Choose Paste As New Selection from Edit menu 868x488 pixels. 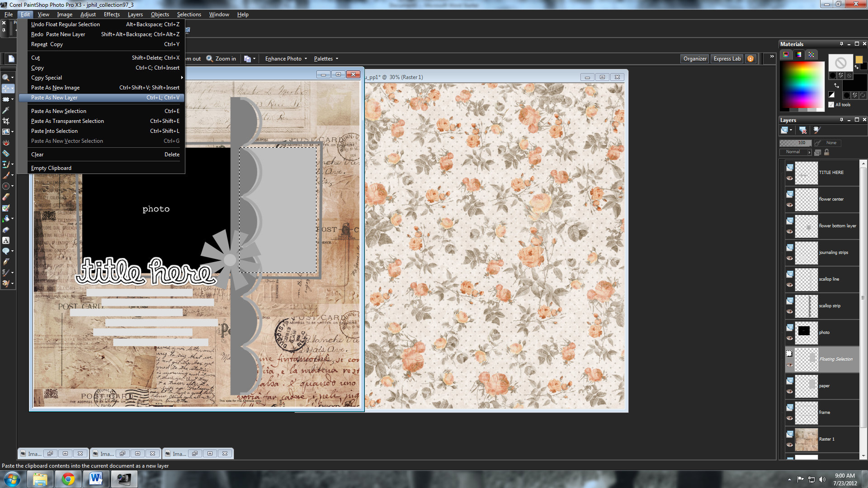pos(59,111)
